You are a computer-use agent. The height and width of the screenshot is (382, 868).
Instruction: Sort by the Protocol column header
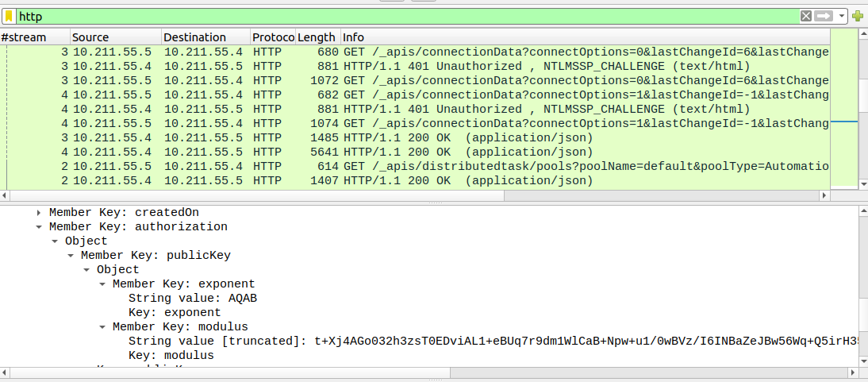point(273,37)
